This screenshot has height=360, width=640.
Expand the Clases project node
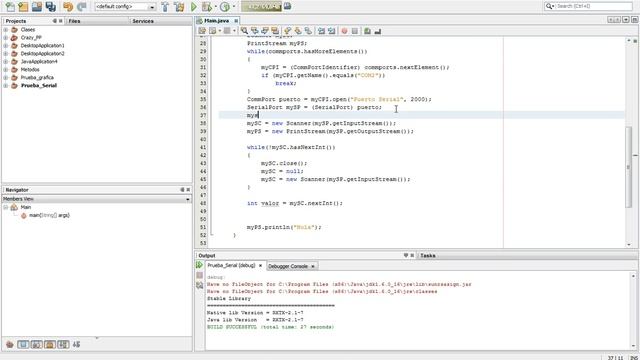[x=6, y=29]
